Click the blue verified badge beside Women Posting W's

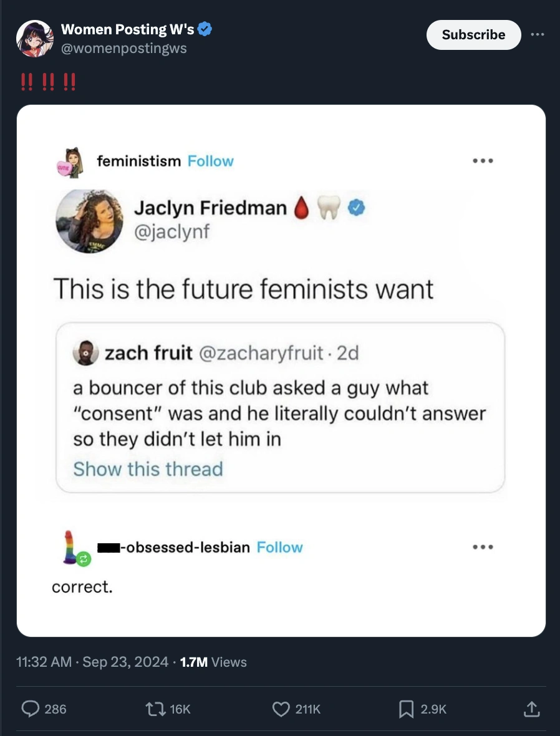[206, 29]
